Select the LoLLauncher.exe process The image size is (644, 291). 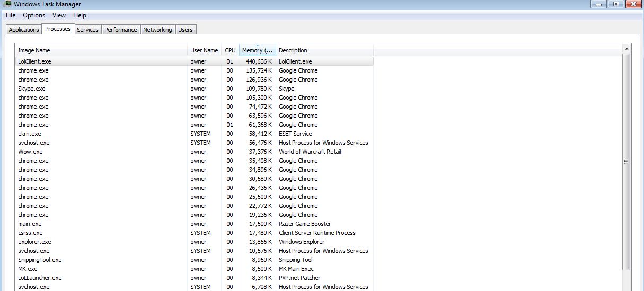click(x=195, y=278)
